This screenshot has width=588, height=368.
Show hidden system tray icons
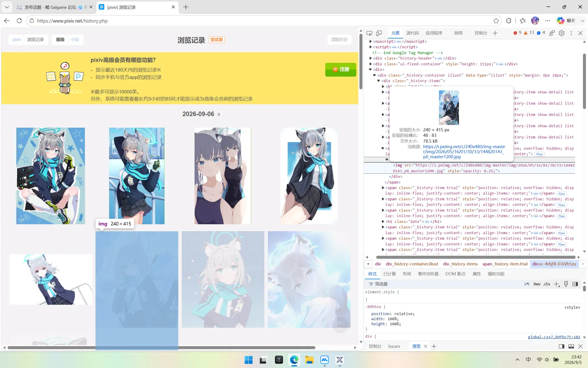517,359
